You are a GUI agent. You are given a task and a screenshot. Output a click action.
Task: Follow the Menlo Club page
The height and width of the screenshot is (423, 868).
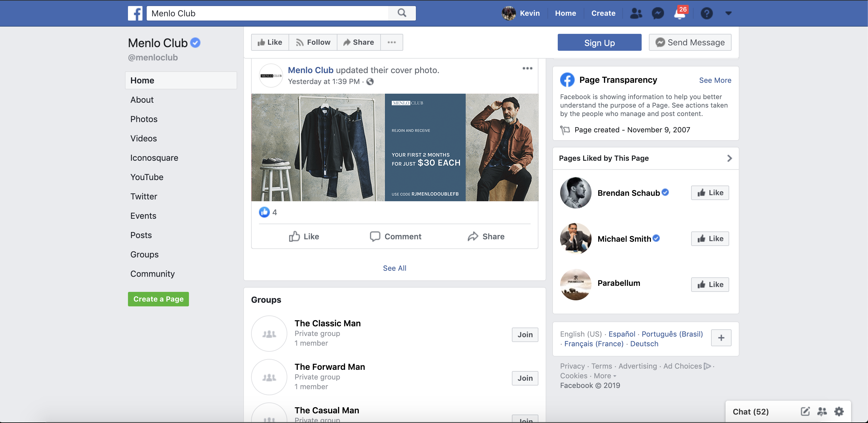pyautogui.click(x=313, y=42)
